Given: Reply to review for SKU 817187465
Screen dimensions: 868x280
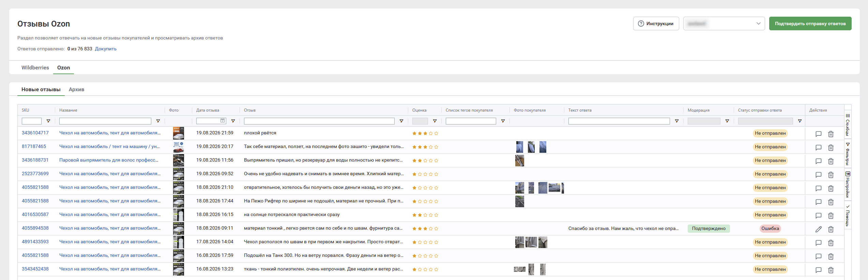Looking at the screenshot, I should point(818,147).
